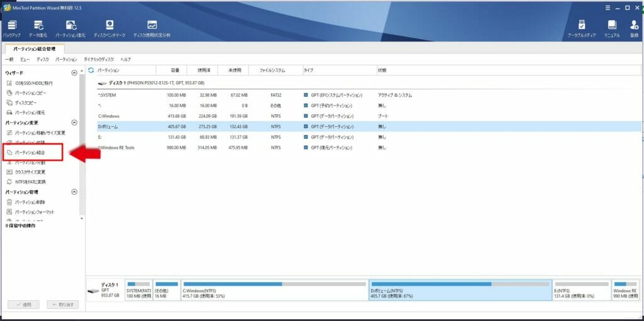Open the ディスク menu
This screenshot has height=321, width=644.
pyautogui.click(x=43, y=60)
